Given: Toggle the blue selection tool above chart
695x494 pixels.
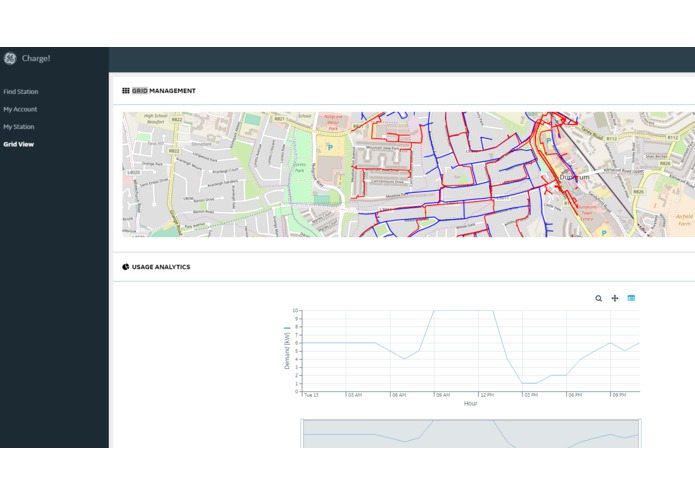Looking at the screenshot, I should (631, 298).
